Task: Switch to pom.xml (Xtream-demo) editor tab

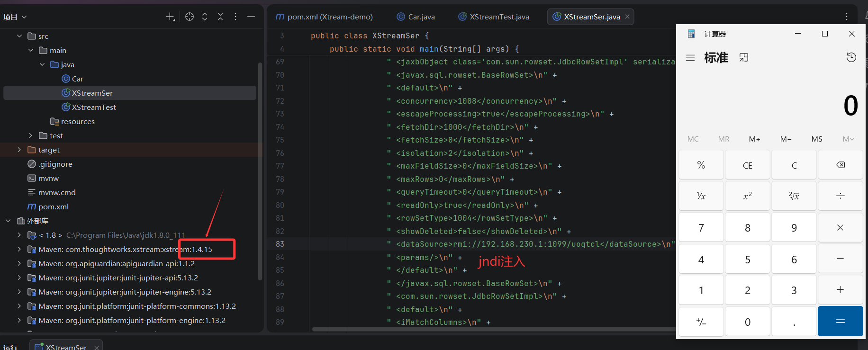Action: point(325,17)
